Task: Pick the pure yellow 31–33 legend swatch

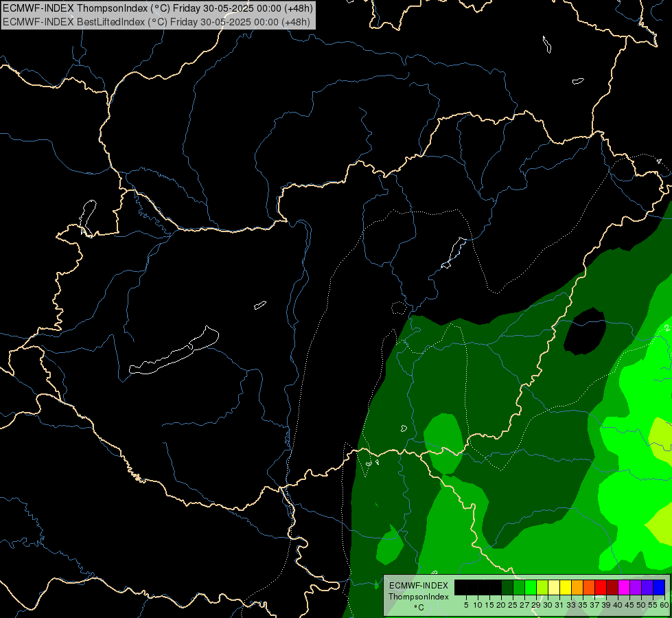Action: [x=566, y=587]
